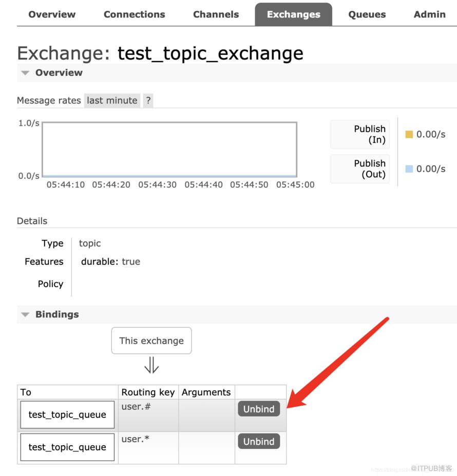This screenshot has height=476, width=457.
Task: Click the '05:45:00' chart time label
Action: click(x=295, y=185)
